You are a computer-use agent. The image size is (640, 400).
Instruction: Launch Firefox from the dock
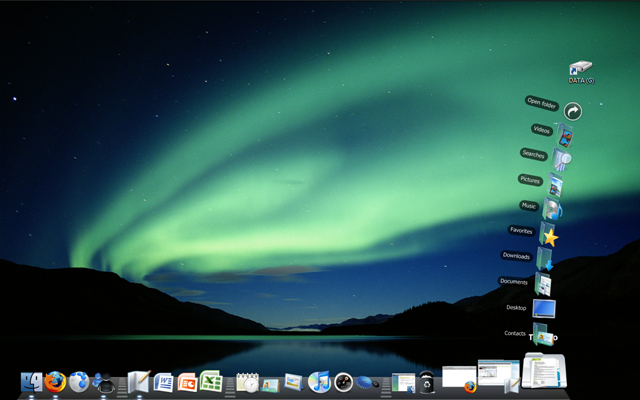(x=55, y=382)
